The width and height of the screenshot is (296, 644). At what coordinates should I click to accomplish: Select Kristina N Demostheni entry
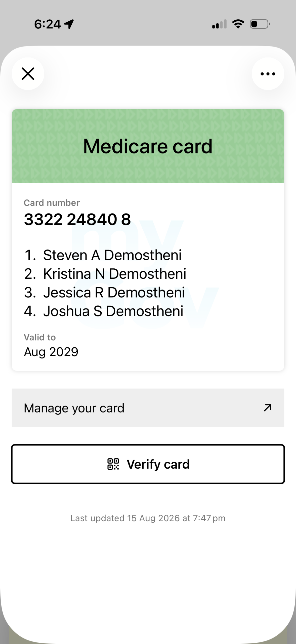tap(105, 274)
